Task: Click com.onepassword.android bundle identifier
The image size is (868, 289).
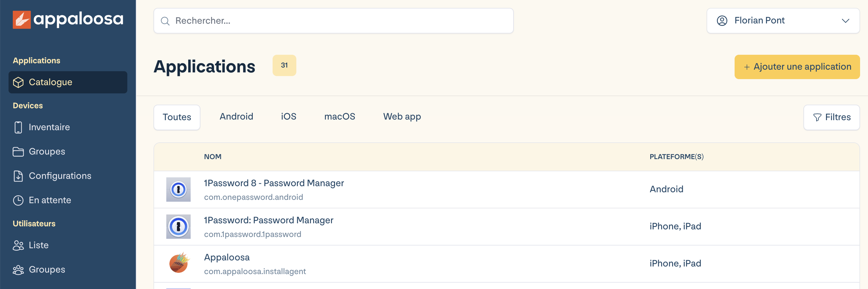Action: pyautogui.click(x=253, y=197)
